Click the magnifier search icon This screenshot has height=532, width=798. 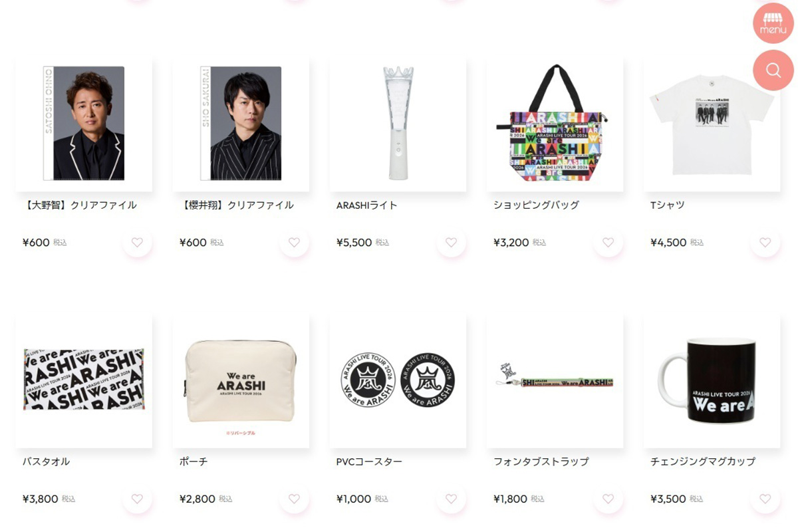point(773,70)
